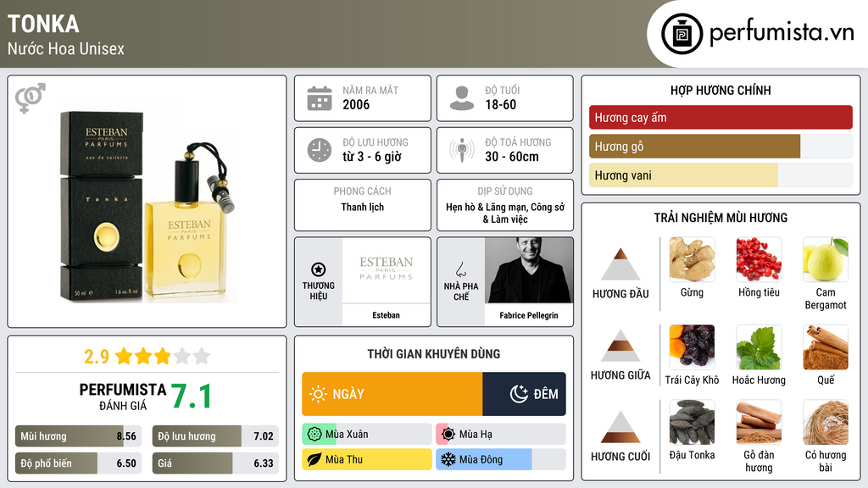Open the Cỏ hương bài vetiver image
This screenshot has height=488, width=868.
coord(826,422)
